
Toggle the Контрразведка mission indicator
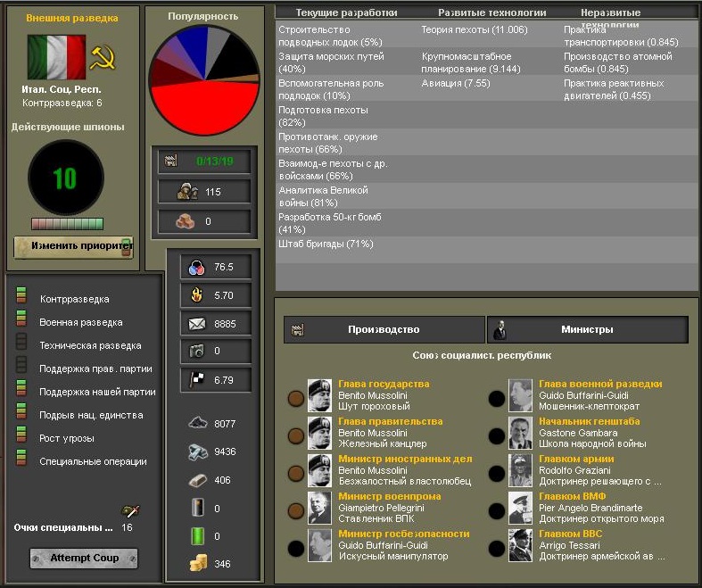(21, 299)
